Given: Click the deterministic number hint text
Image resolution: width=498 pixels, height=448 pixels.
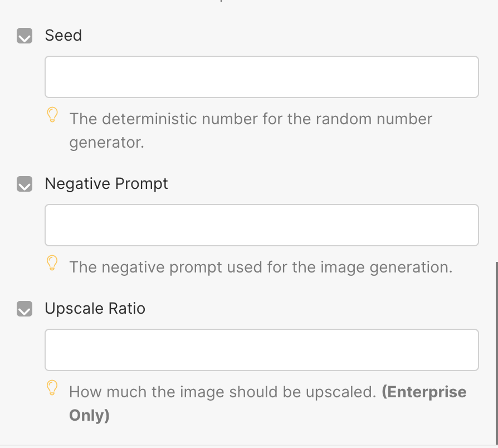Looking at the screenshot, I should pyautogui.click(x=251, y=119).
